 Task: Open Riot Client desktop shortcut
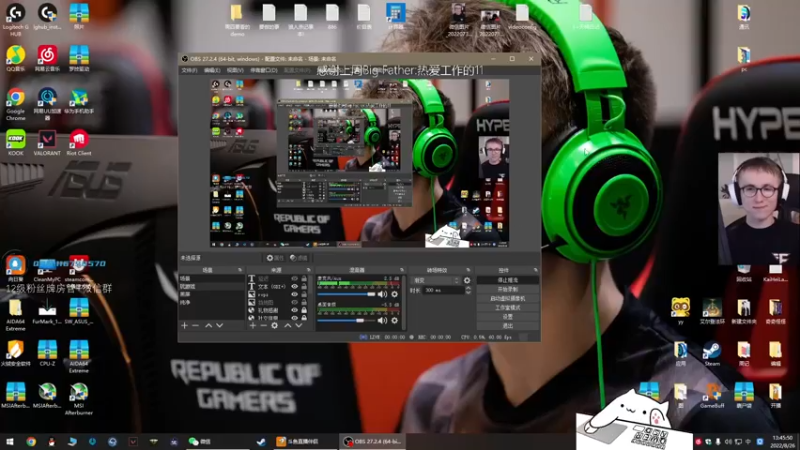pyautogui.click(x=79, y=143)
